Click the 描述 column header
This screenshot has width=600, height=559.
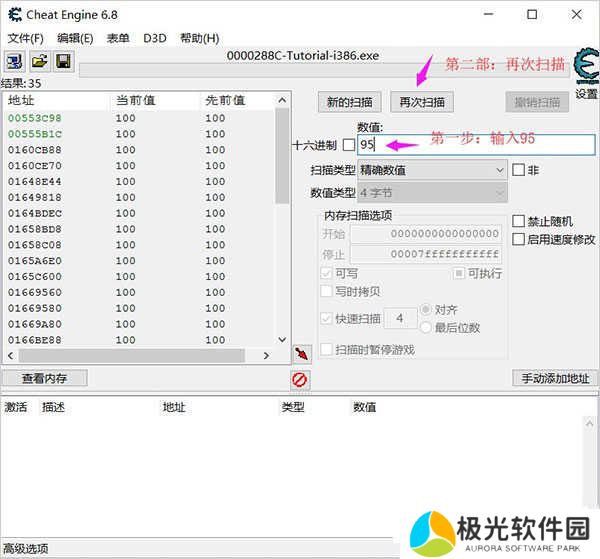pyautogui.click(x=54, y=407)
